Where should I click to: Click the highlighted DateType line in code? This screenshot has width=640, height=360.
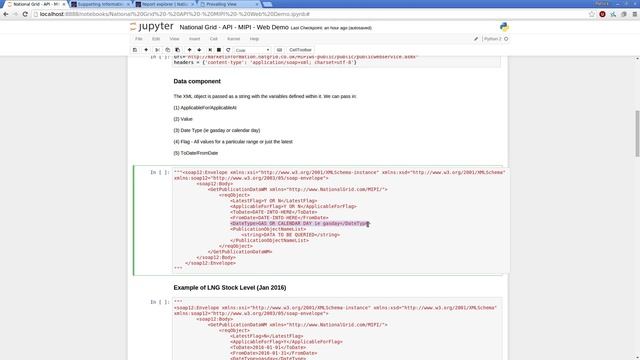click(x=299, y=224)
